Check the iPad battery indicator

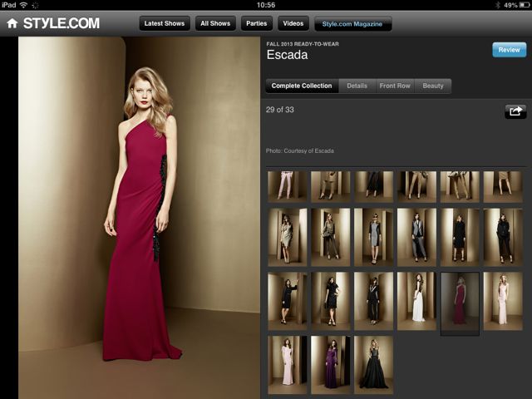click(x=524, y=5)
